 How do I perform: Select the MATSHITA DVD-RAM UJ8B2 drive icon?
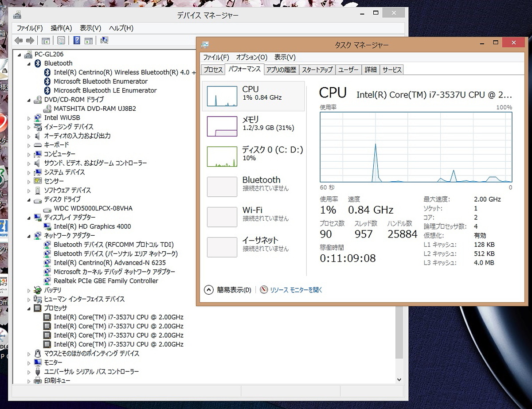coord(47,109)
